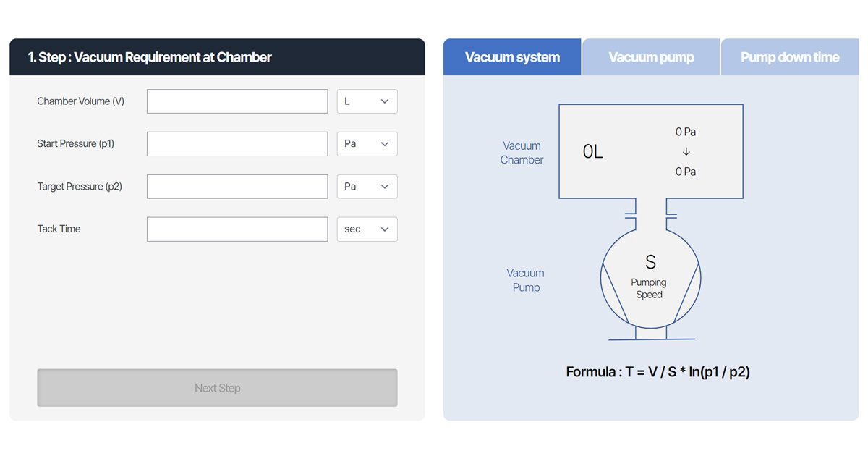Expand the Tack Time unit dropdown (sec)
Image resolution: width=868 pixels, height=456 pixels.
coord(367,229)
